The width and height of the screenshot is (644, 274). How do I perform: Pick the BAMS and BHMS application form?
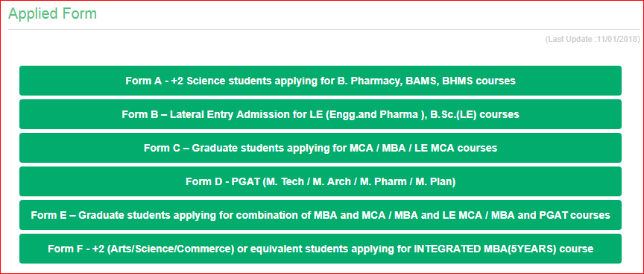321,81
